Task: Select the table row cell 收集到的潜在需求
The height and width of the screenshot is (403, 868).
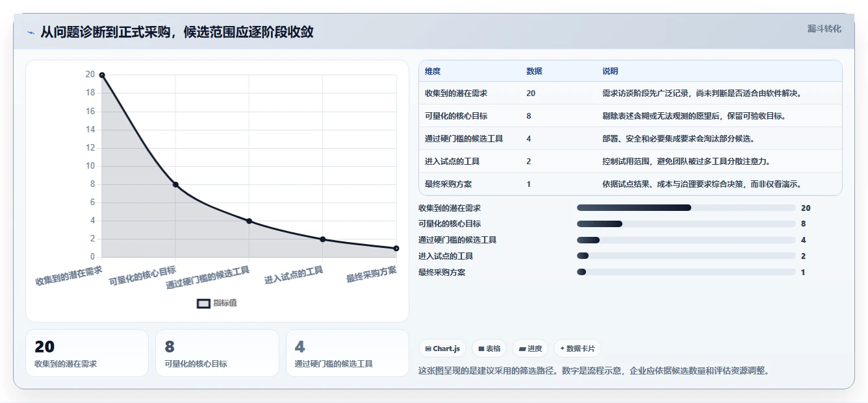Action: tap(456, 93)
